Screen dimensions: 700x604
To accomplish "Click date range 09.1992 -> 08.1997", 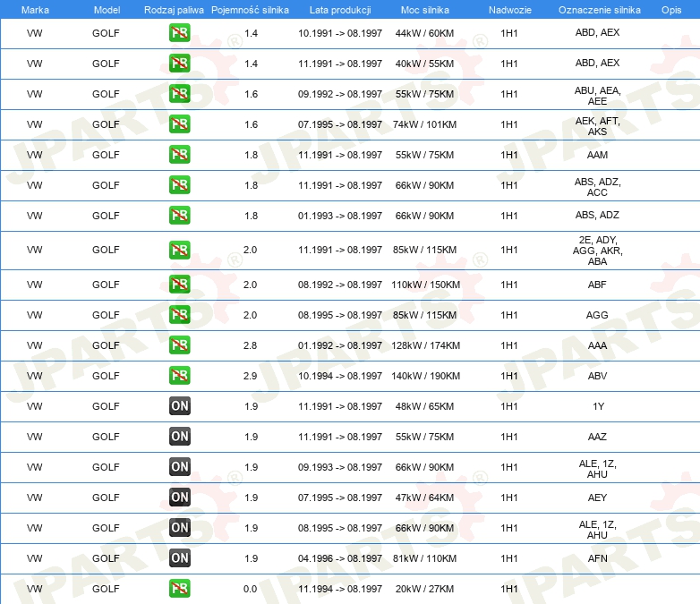I will coord(340,94).
